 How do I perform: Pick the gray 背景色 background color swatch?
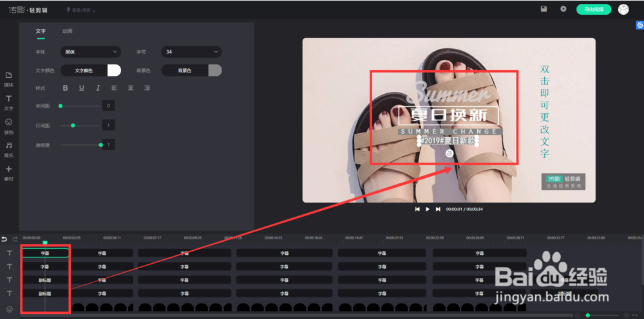coord(215,71)
